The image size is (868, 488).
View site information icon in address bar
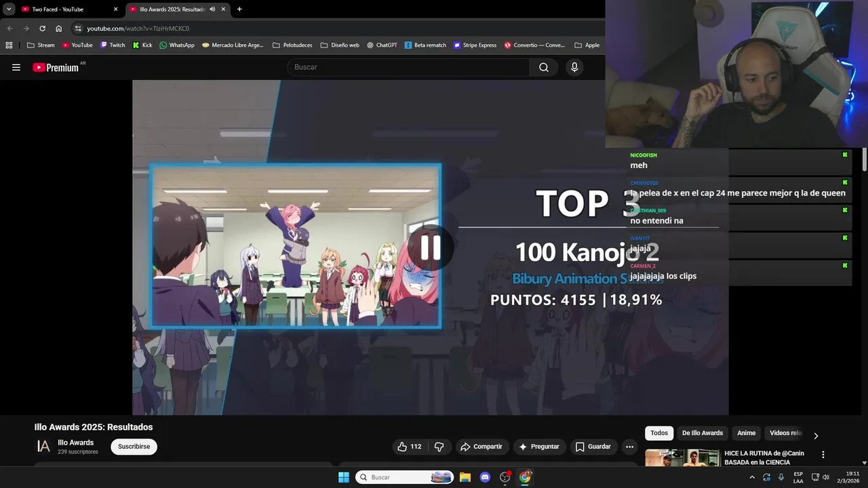coord(78,28)
